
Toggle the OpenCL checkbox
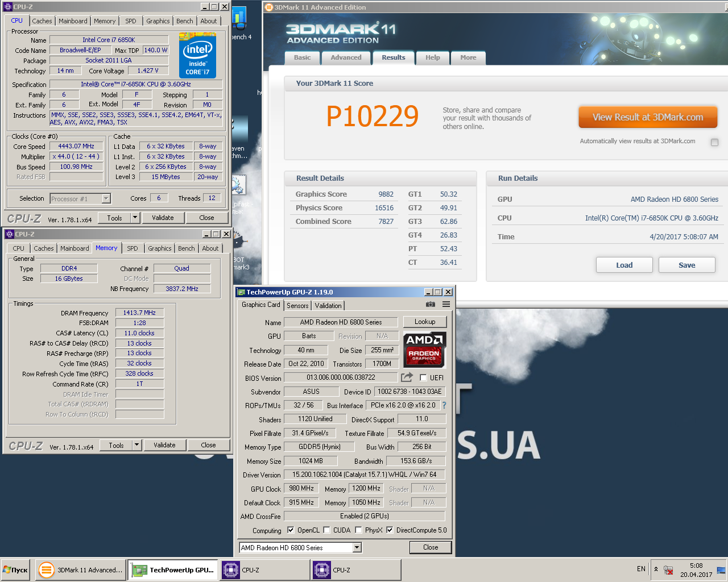(291, 530)
